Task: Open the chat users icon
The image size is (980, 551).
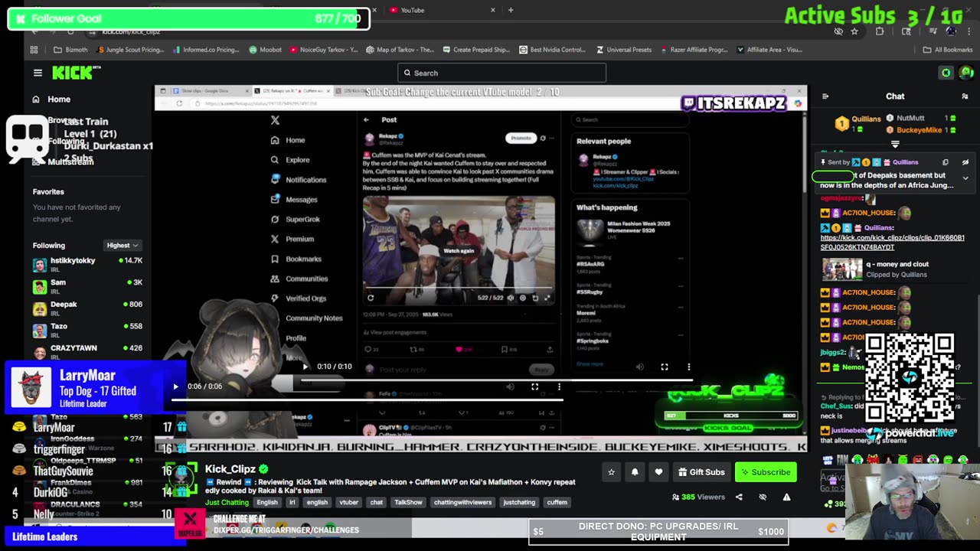Action: [x=965, y=96]
